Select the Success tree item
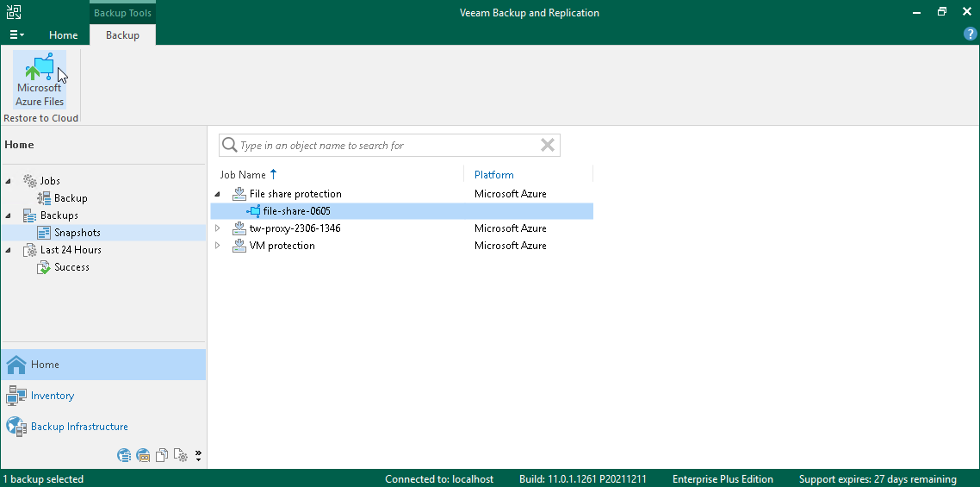The image size is (980, 487). click(71, 266)
